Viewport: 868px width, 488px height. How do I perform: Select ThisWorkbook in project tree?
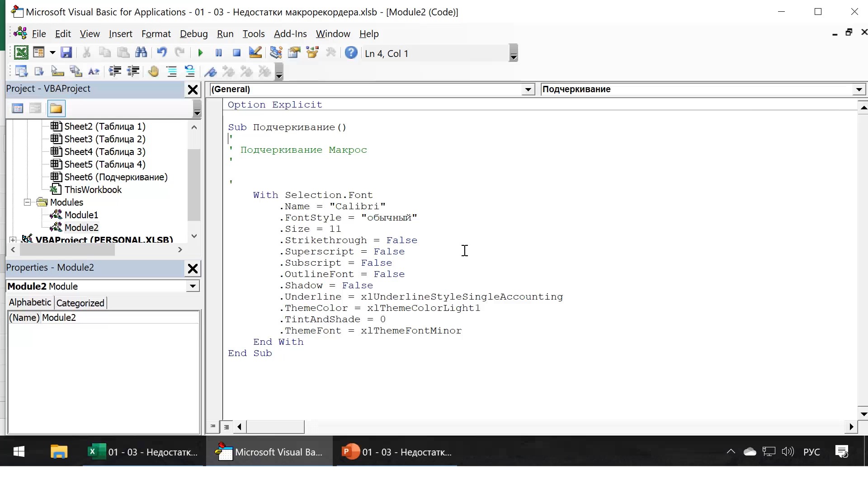click(x=93, y=190)
